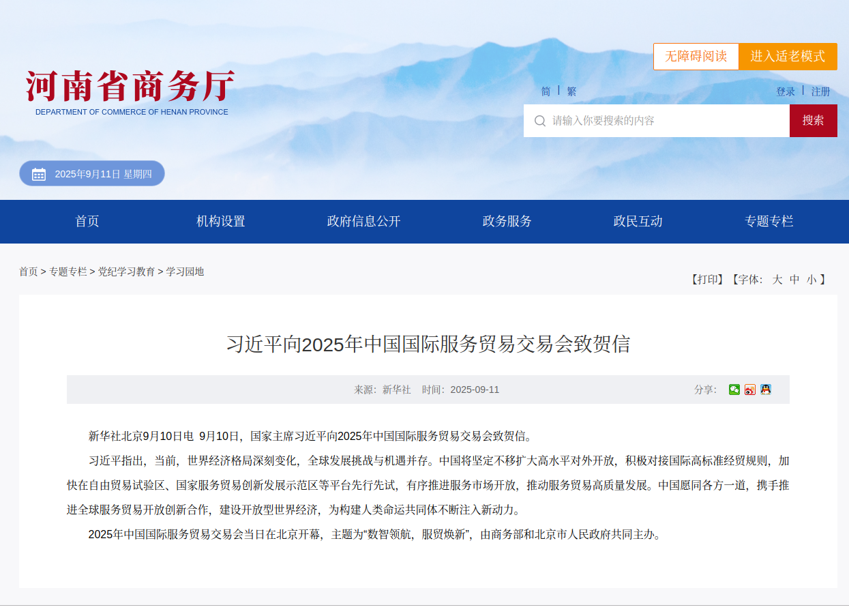
Task: Click 党纪学习教育 in the breadcrumb
Action: (127, 272)
